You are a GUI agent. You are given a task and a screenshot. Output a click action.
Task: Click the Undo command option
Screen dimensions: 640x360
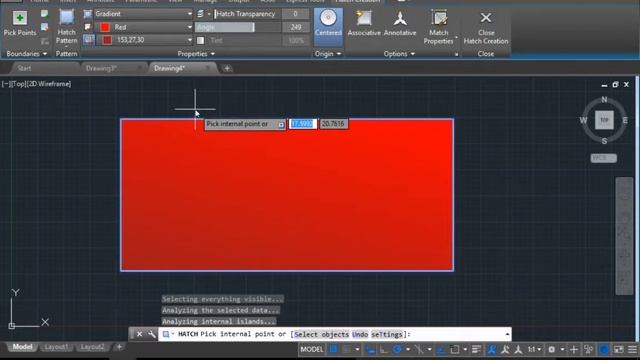coord(360,334)
